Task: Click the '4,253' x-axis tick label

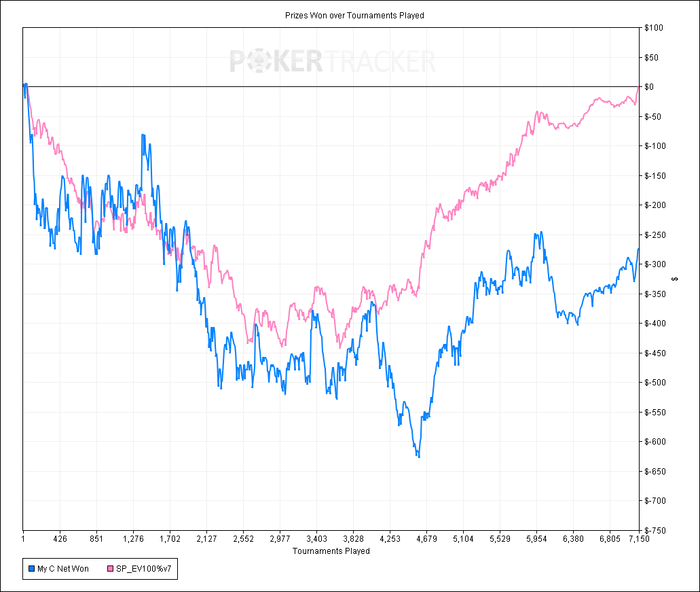Action: point(390,539)
